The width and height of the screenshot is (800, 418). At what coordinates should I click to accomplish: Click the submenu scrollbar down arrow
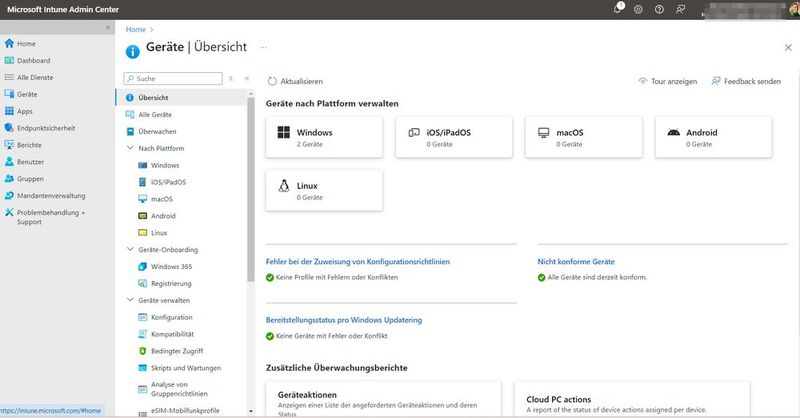pos(251,411)
